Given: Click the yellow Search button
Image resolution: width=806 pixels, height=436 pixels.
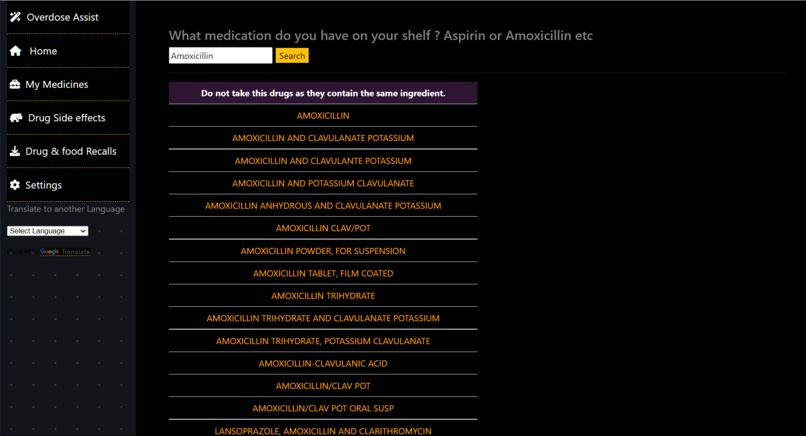Looking at the screenshot, I should click(292, 56).
